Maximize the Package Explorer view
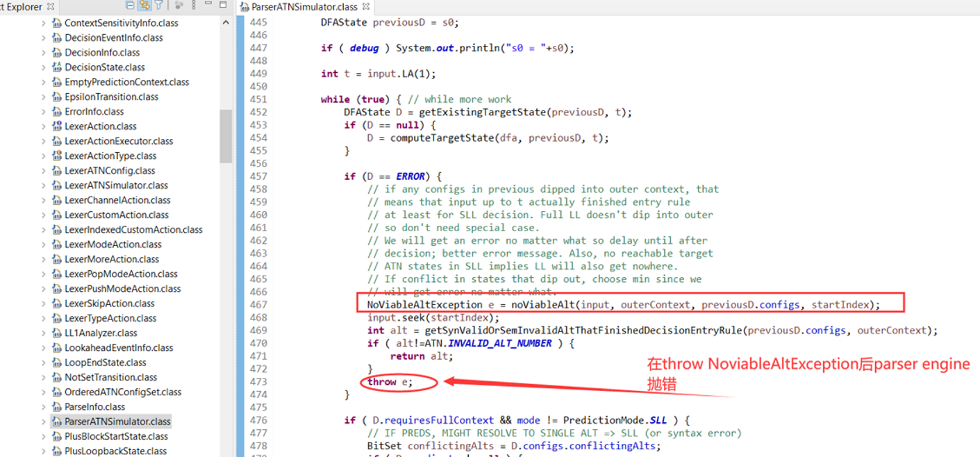980x457 pixels. [x=223, y=5]
